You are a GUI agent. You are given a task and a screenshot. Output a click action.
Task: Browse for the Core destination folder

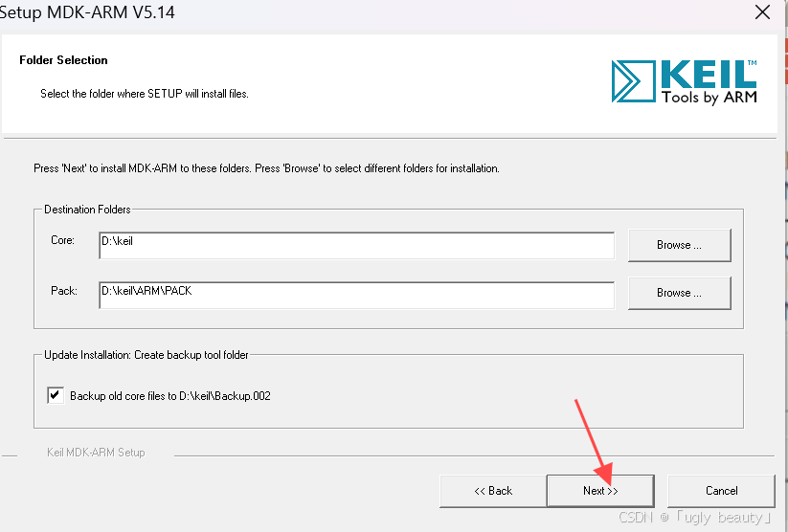coord(680,245)
